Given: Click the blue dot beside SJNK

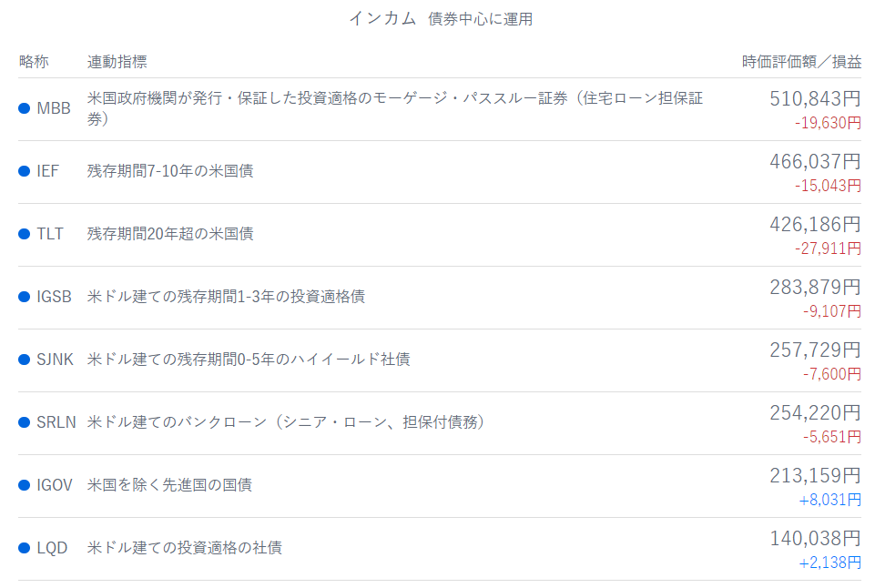Looking at the screenshot, I should pos(25,360).
